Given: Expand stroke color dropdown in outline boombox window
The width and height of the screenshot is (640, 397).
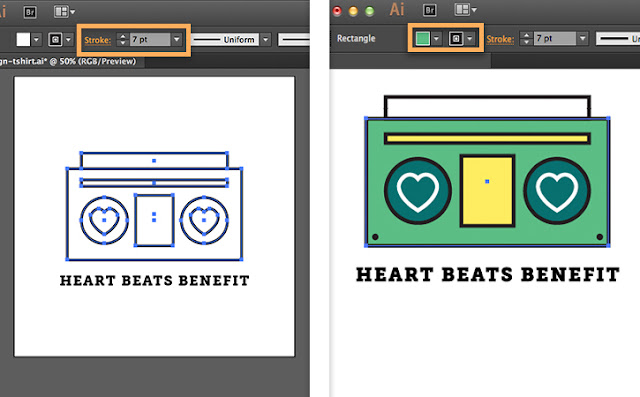Looking at the screenshot, I should (x=68, y=40).
